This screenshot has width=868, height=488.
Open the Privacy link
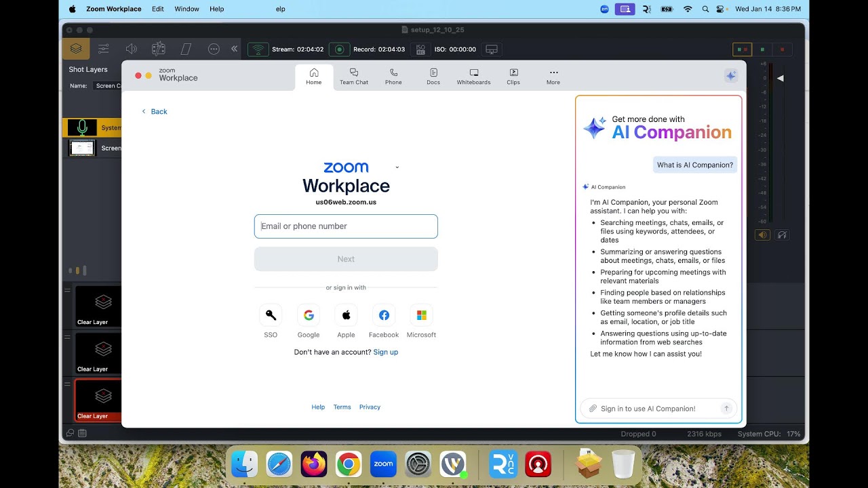(x=370, y=407)
